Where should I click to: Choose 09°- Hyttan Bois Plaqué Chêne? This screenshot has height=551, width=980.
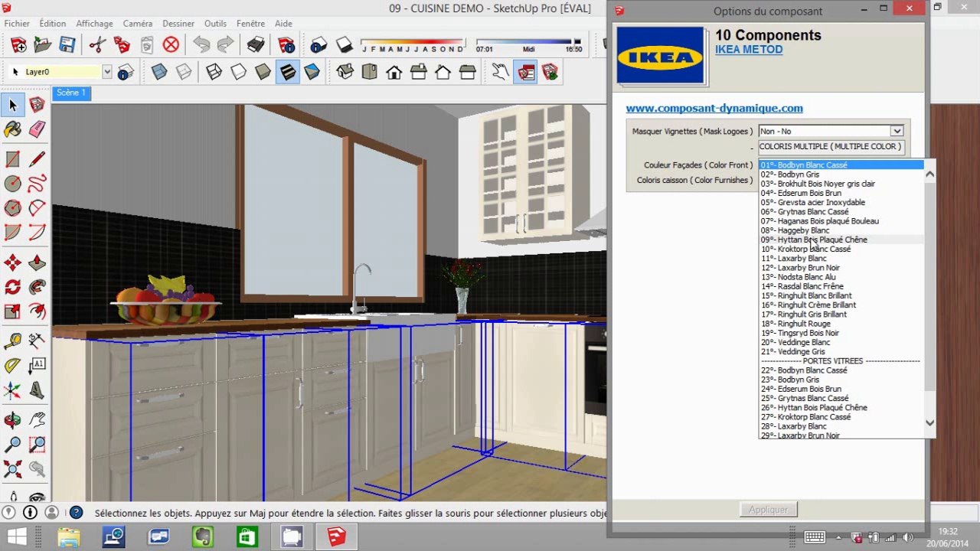(814, 240)
